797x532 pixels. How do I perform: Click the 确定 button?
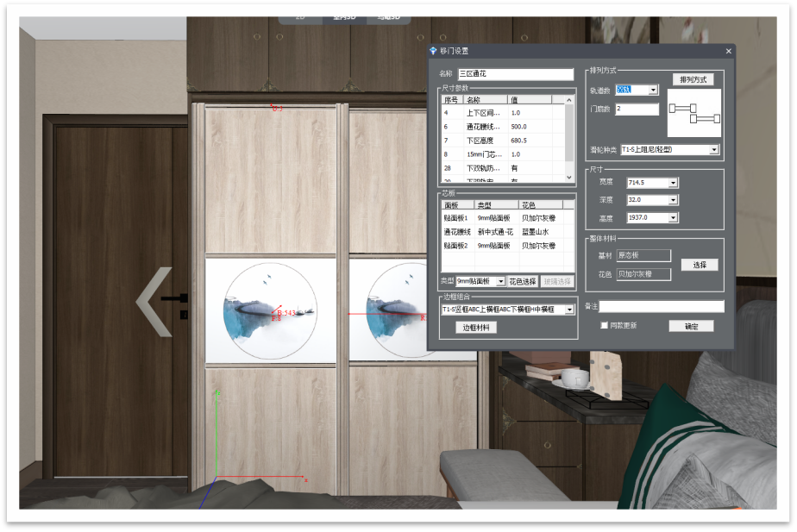point(691,326)
